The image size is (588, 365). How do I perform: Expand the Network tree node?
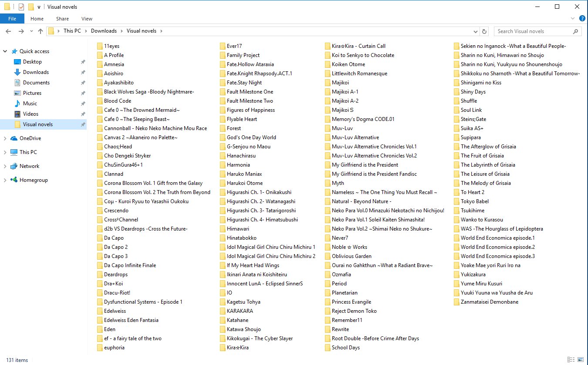click(5, 166)
